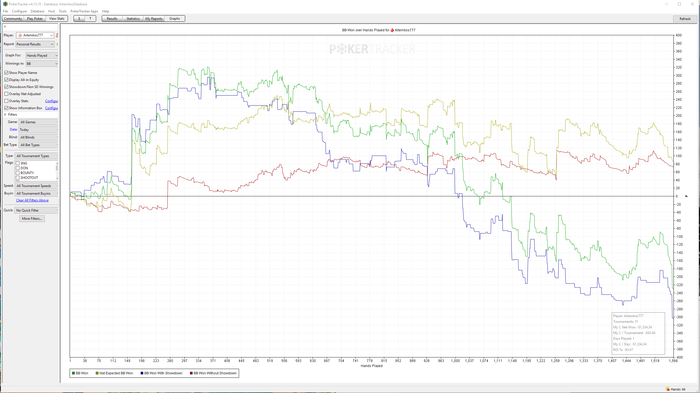Check the SHOOTOUT flag checkbox
Viewport: 700px width, 393px height.
18,178
